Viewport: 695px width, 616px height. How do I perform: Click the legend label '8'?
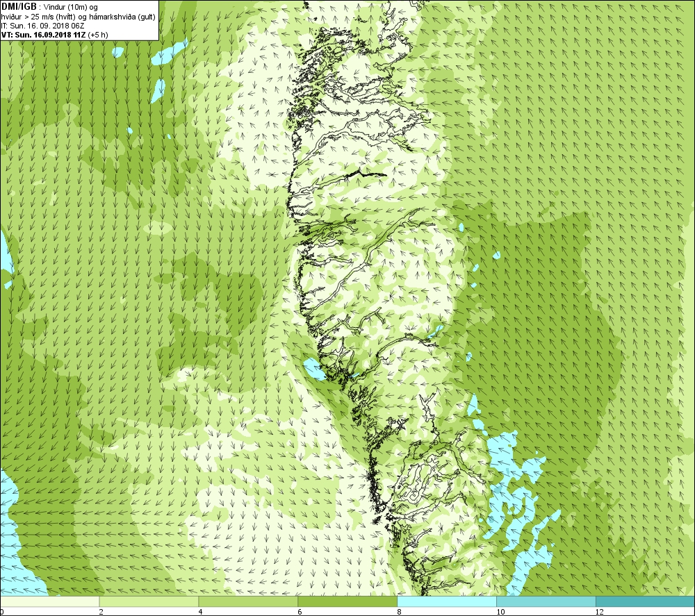pos(399,612)
